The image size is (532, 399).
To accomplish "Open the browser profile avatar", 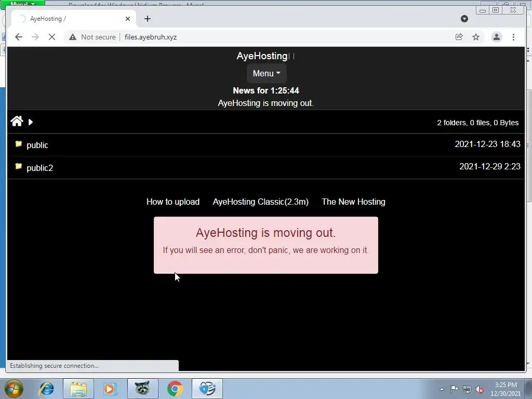I will tap(496, 37).
